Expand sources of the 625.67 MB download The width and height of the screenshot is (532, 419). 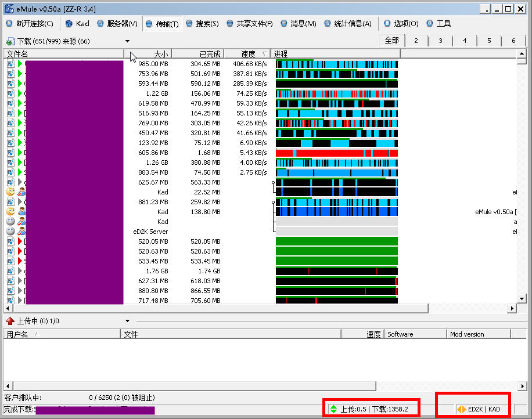[273, 182]
